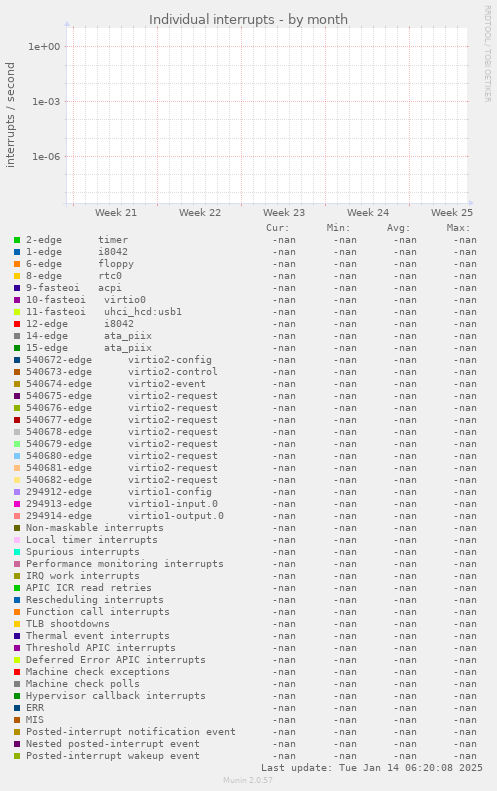
Task: Click the purple swatch for 294912-edge virtio1-config
Action: click(x=17, y=492)
